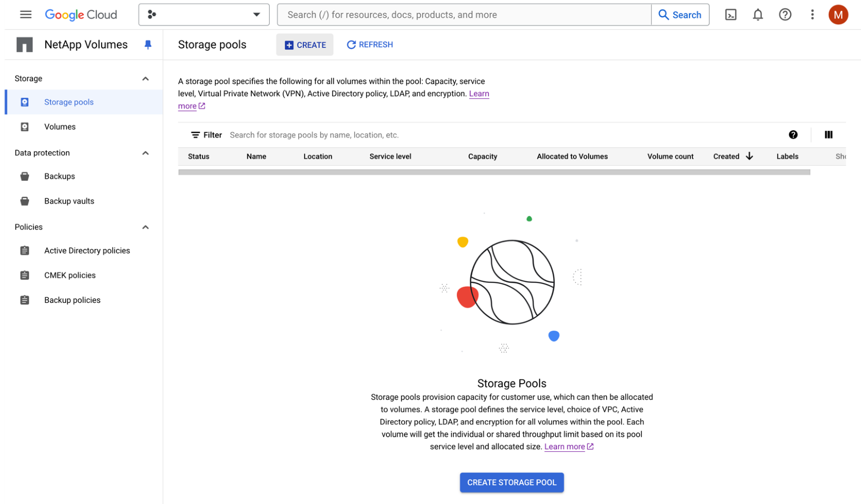Unpin NetApp Volumes with the pin icon
The height and width of the screenshot is (504, 861).
[x=148, y=45]
